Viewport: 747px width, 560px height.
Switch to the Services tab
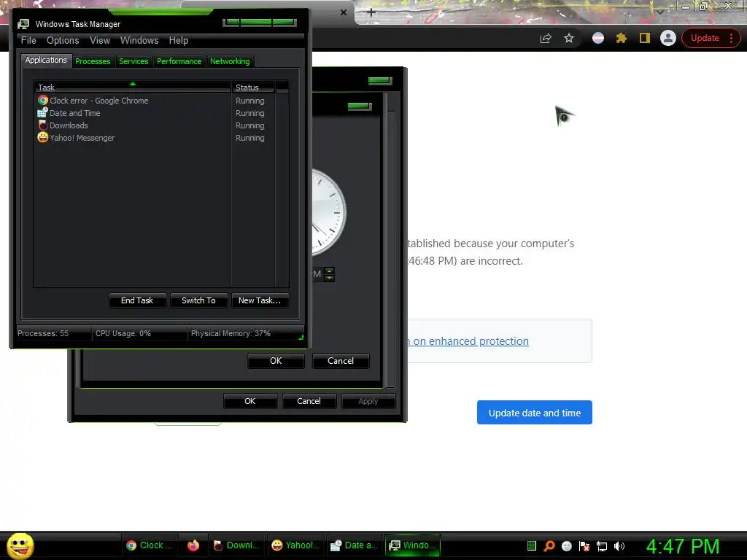click(134, 61)
